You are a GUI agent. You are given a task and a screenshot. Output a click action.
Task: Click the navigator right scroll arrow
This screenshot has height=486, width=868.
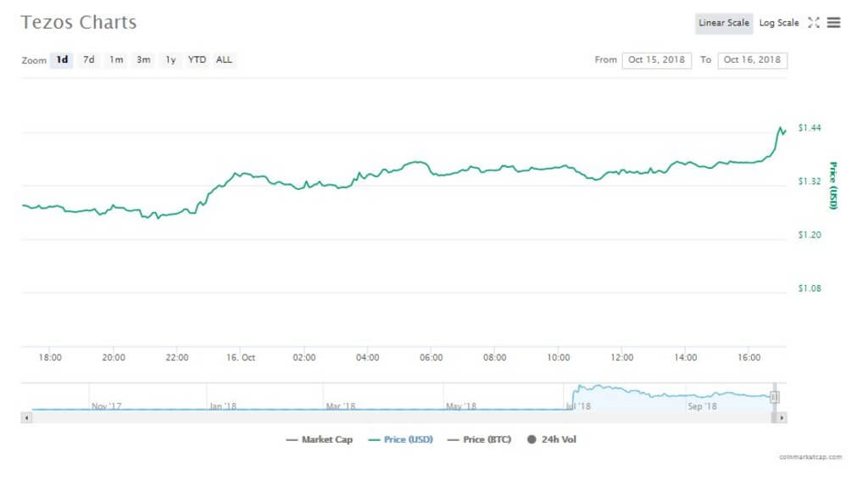782,417
